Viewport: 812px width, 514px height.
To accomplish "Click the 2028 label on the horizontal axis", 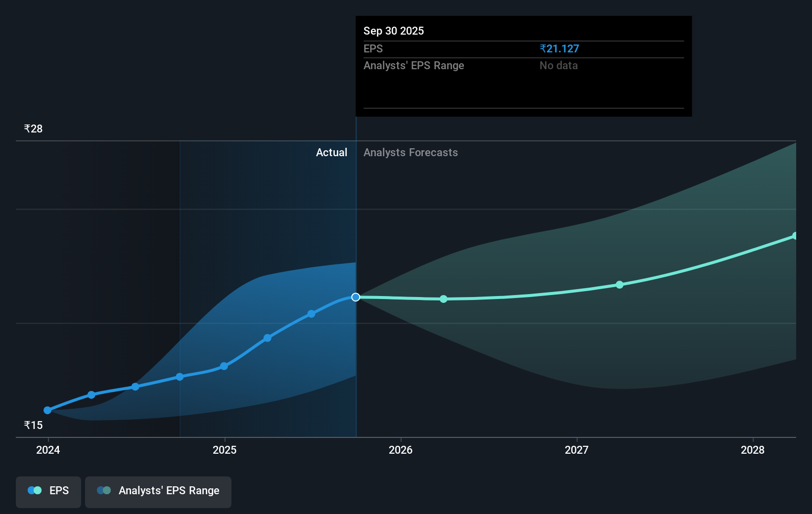I will (x=752, y=450).
